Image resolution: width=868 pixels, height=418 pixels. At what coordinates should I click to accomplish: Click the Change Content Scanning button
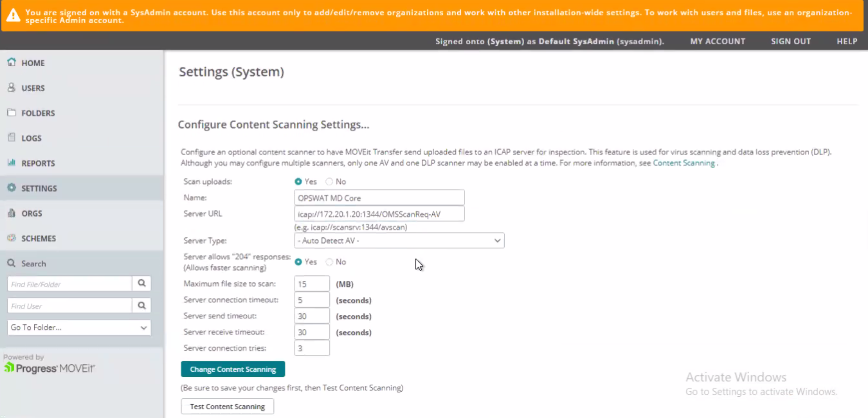coord(233,369)
